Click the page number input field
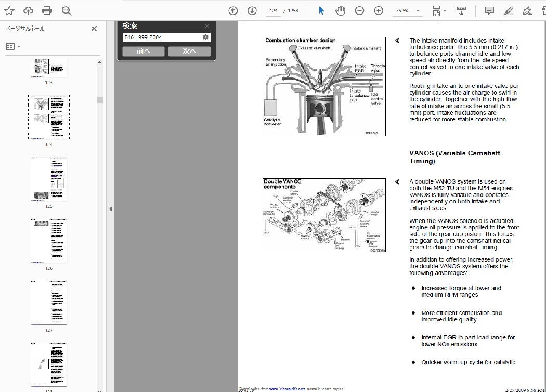 coord(274,11)
